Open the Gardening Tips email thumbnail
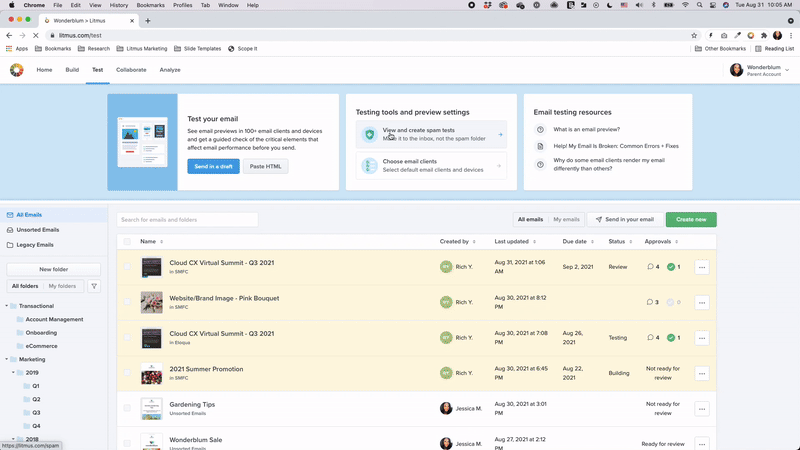Image resolution: width=800 pixels, height=450 pixels. pyautogui.click(x=152, y=409)
